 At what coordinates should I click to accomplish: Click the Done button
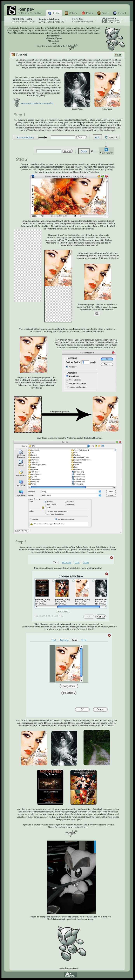84,151
